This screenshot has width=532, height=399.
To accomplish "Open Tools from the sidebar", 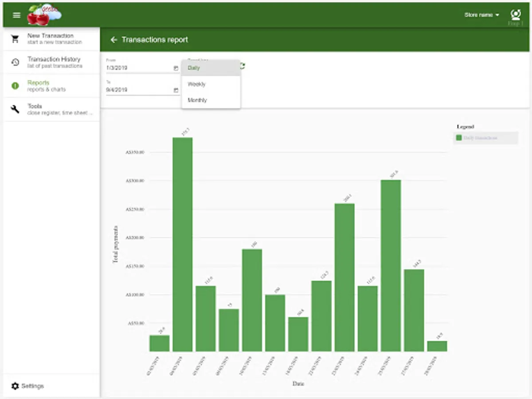I will [52, 109].
